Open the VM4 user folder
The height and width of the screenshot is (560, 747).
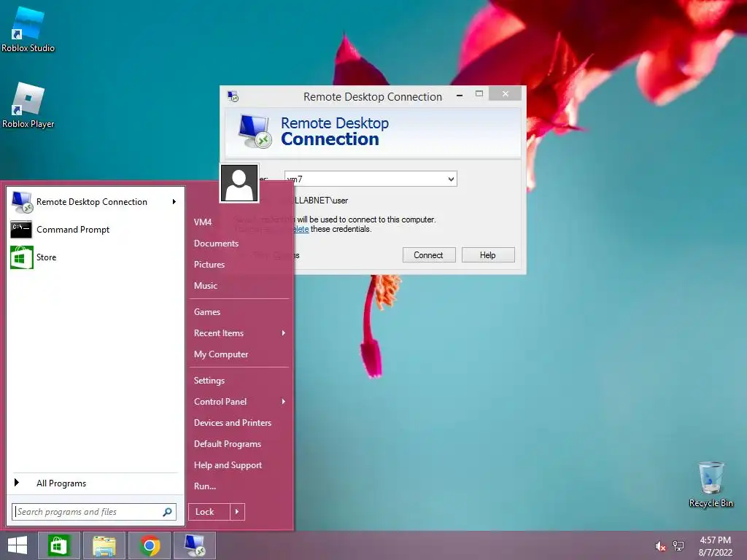(x=203, y=222)
